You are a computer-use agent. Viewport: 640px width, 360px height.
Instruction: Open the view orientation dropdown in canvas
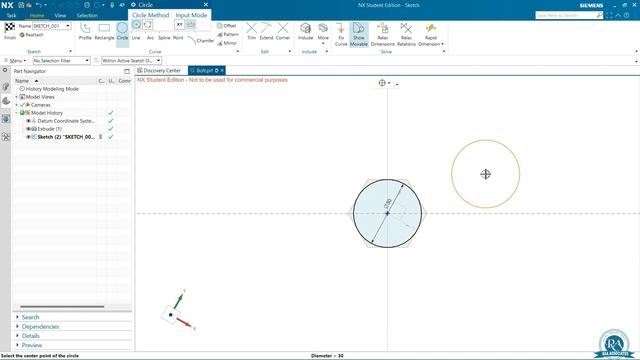(x=389, y=83)
